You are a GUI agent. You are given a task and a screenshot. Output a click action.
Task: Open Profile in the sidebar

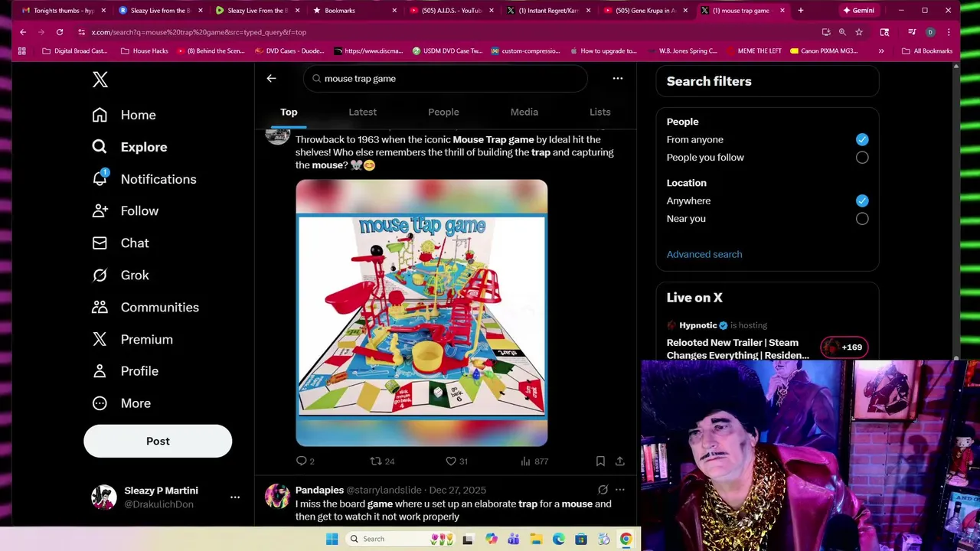(125, 371)
